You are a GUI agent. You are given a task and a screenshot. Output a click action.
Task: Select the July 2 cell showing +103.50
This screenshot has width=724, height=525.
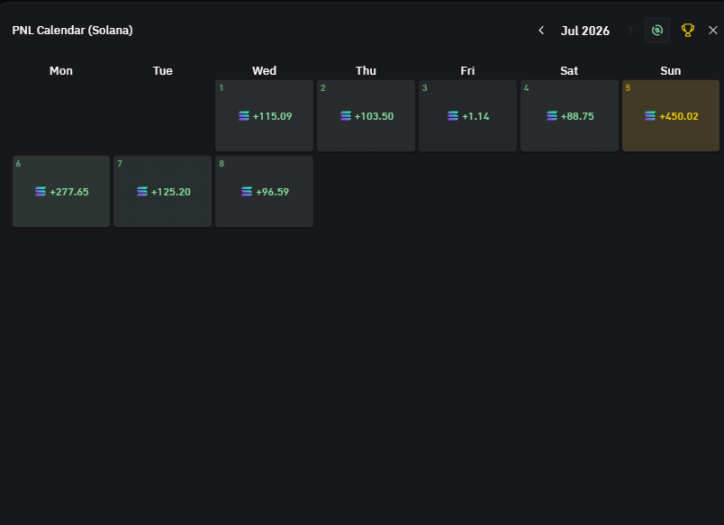(366, 115)
